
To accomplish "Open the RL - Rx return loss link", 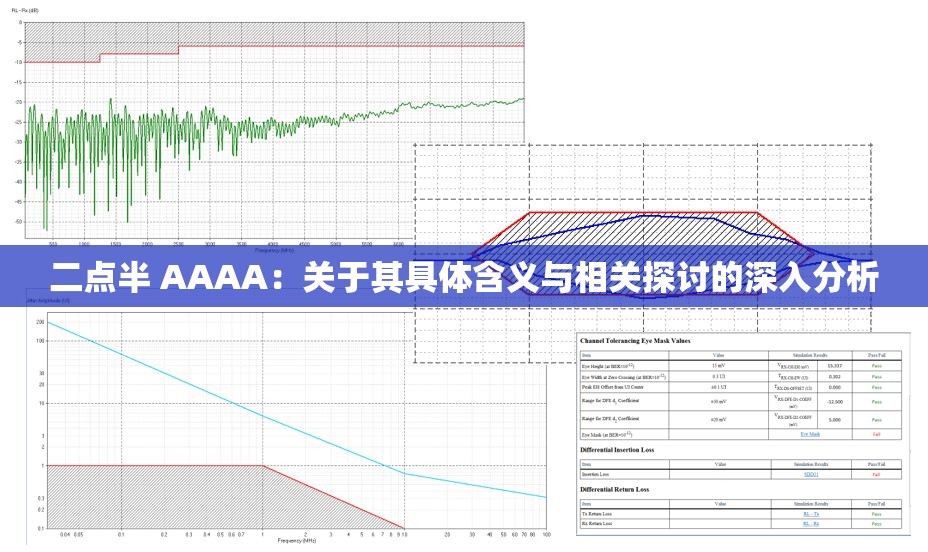I will (811, 524).
